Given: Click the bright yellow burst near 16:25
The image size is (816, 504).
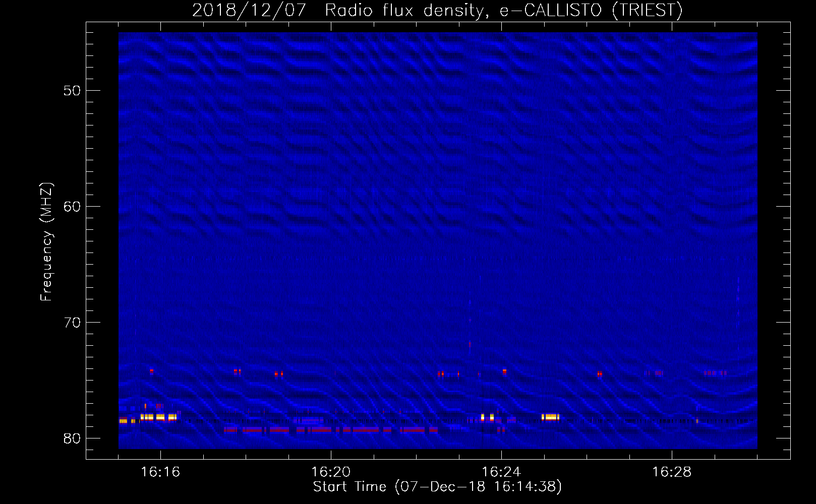Looking at the screenshot, I should [550, 417].
